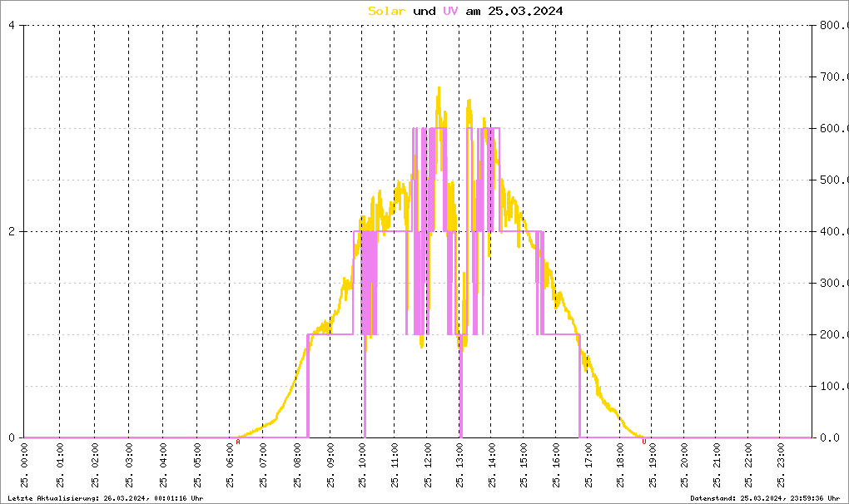Click the time label '25. 07:00'
This screenshot has width=849, height=504.
[x=263, y=465]
